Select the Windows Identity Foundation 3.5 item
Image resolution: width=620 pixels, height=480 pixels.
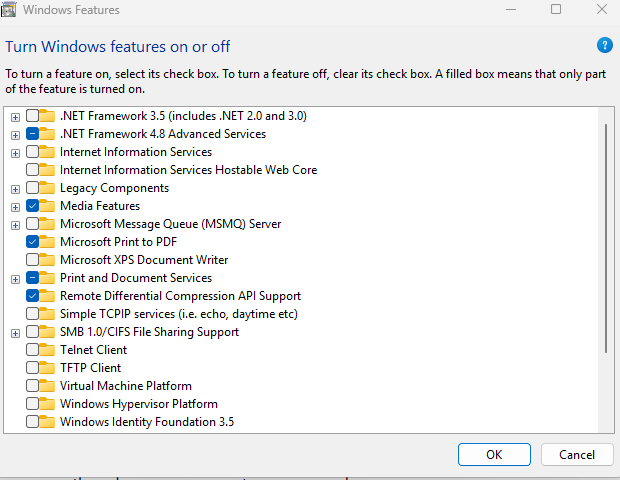146,422
